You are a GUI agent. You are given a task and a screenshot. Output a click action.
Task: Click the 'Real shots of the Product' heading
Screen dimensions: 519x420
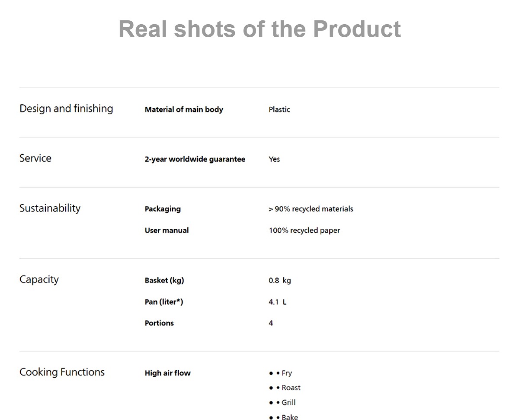[259, 29]
